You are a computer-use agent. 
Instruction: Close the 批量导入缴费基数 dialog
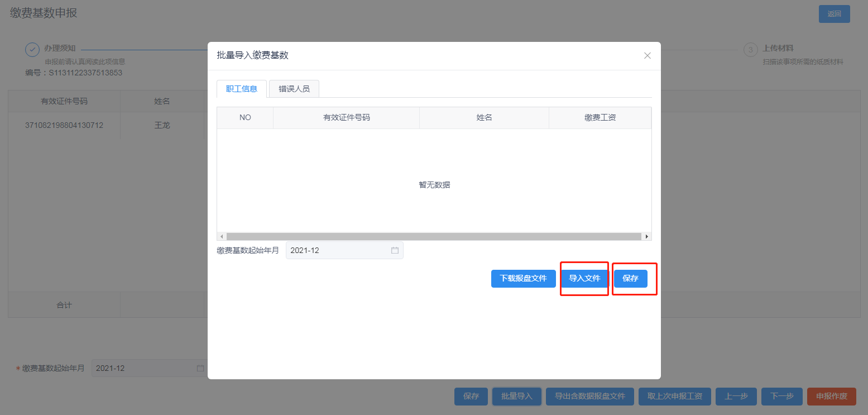pos(648,55)
